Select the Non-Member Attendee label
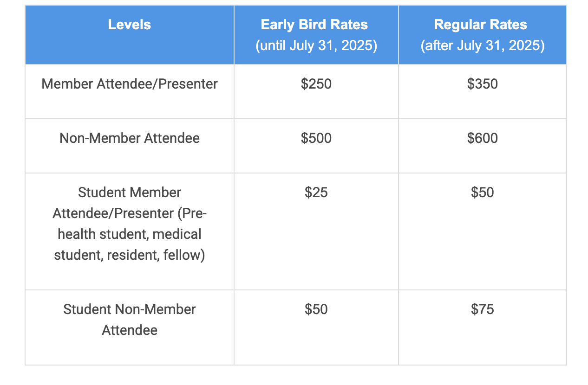This screenshot has height=385, width=588. click(x=130, y=138)
